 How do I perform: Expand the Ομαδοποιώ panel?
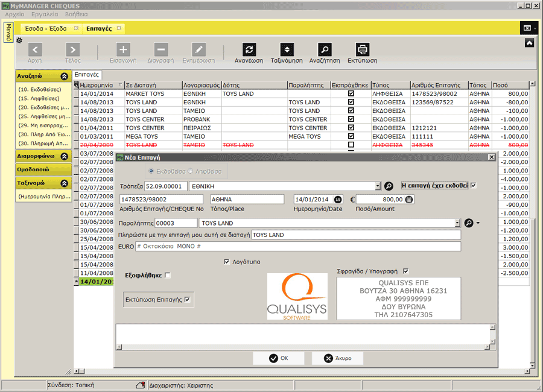tap(43, 169)
